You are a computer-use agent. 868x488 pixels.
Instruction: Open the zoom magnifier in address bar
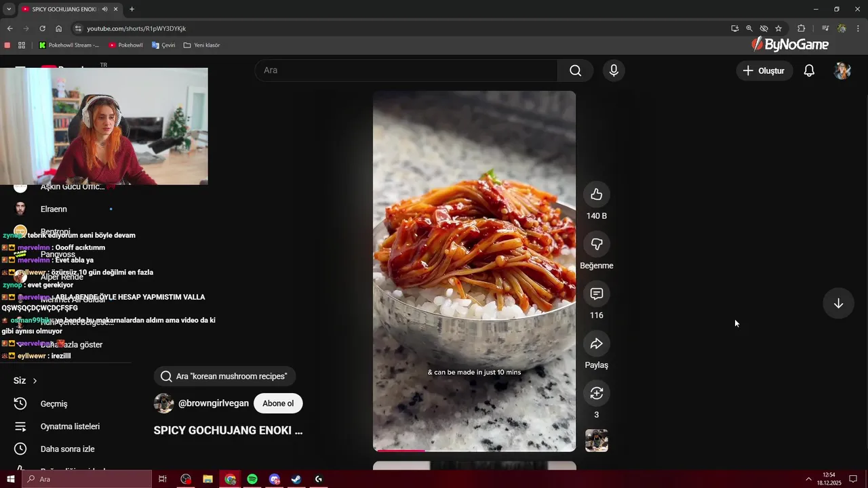749,28
